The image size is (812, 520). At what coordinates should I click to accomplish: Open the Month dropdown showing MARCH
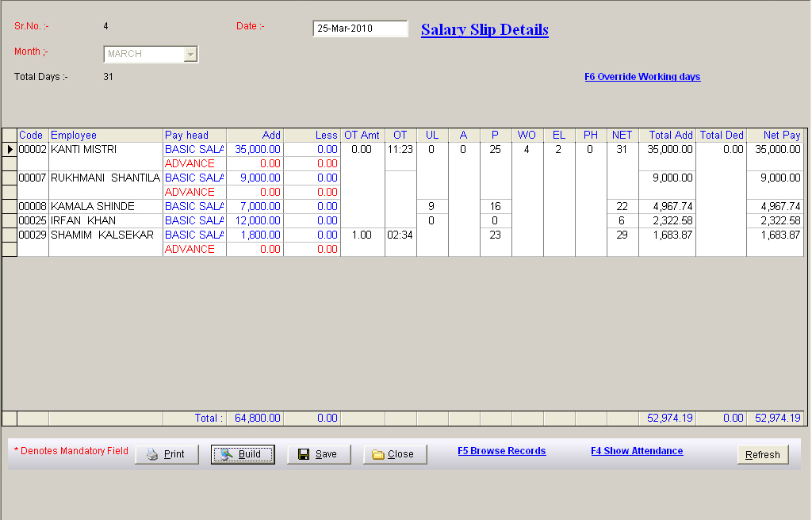click(190, 54)
